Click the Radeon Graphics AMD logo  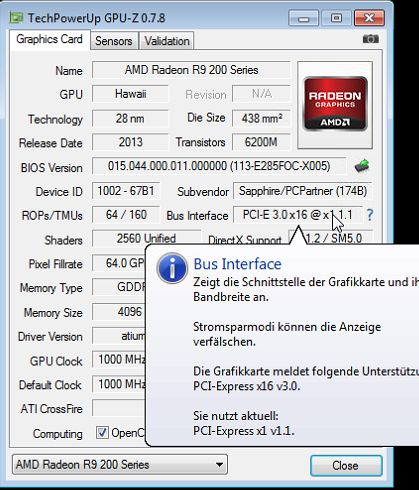[335, 104]
